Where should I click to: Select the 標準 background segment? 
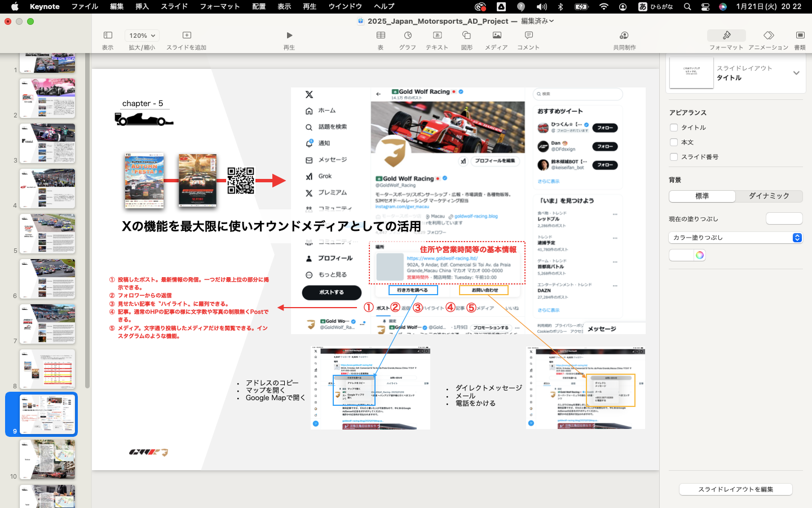[x=702, y=196]
